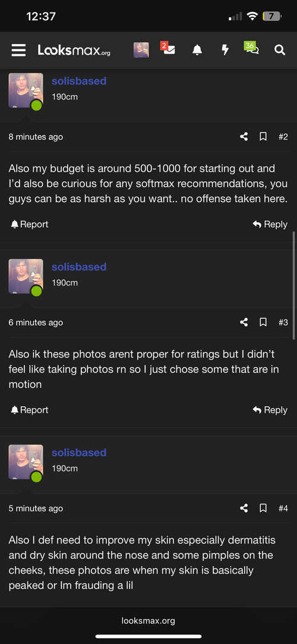Reply to post #2

pos(270,224)
